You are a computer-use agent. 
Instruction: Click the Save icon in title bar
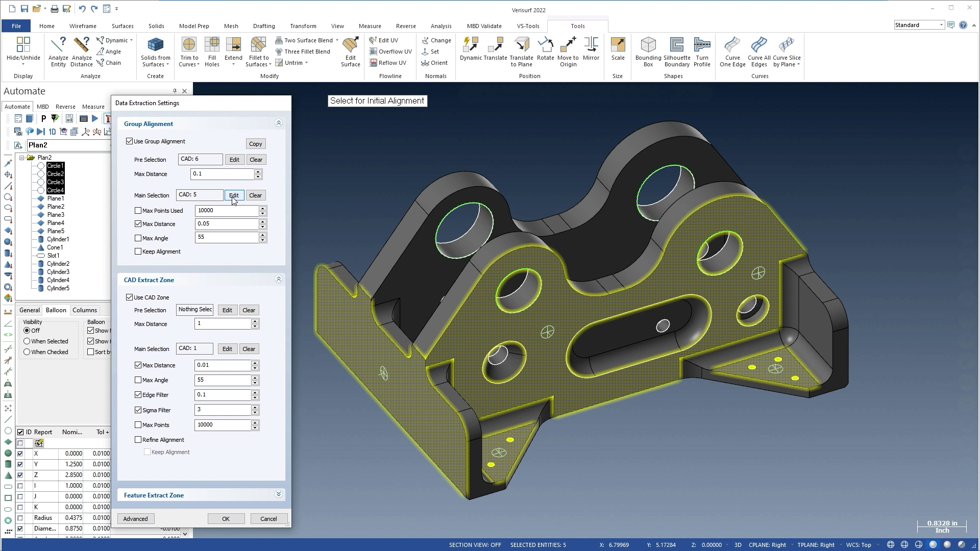[x=24, y=9]
